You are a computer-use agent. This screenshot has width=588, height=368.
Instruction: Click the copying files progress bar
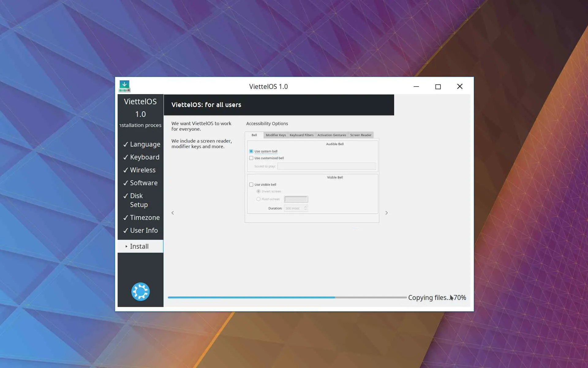pyautogui.click(x=287, y=297)
